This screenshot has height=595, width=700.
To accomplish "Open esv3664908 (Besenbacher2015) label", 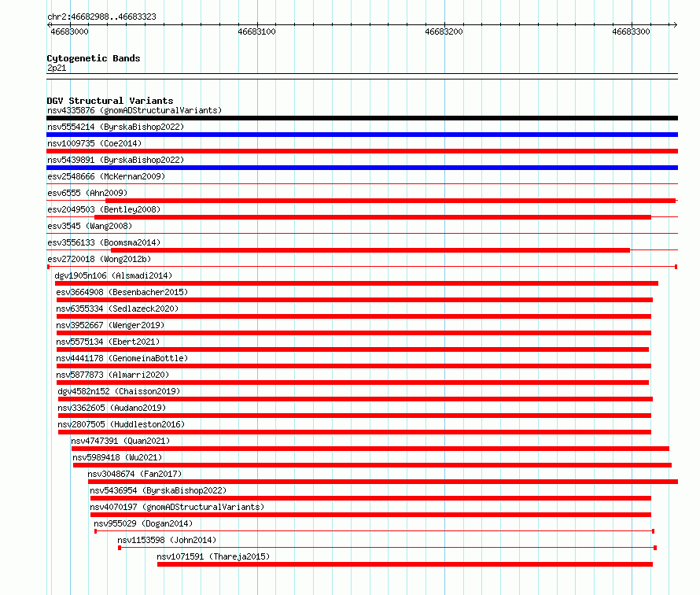I will 122,292.
